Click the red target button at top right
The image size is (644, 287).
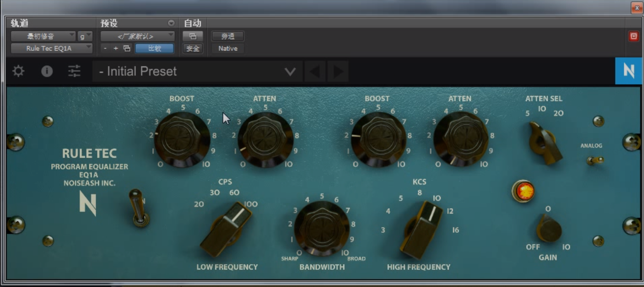pyautogui.click(x=634, y=36)
